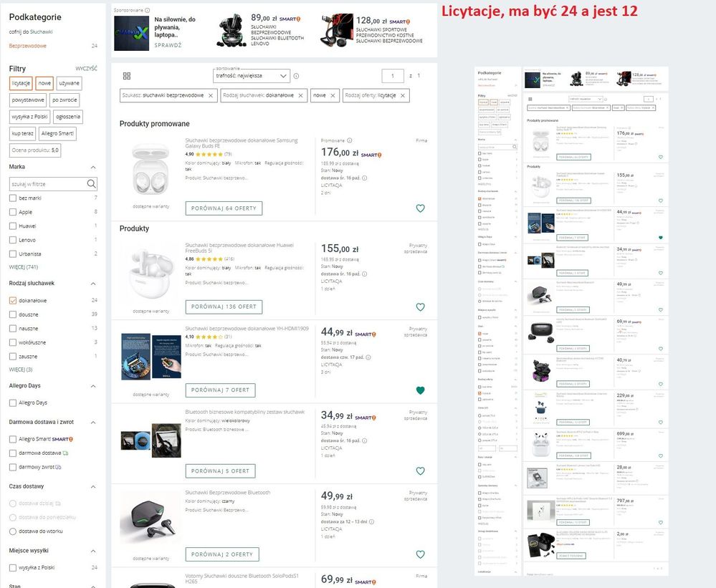Select the 'używane' filter chip

(69, 84)
